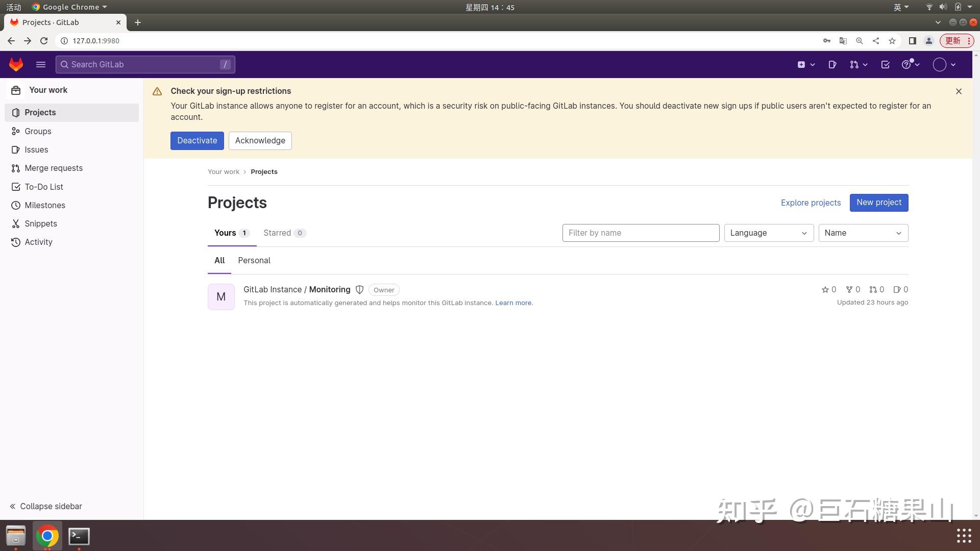This screenshot has height=551, width=980.
Task: Focus the Search GitLab field
Action: 145,64
